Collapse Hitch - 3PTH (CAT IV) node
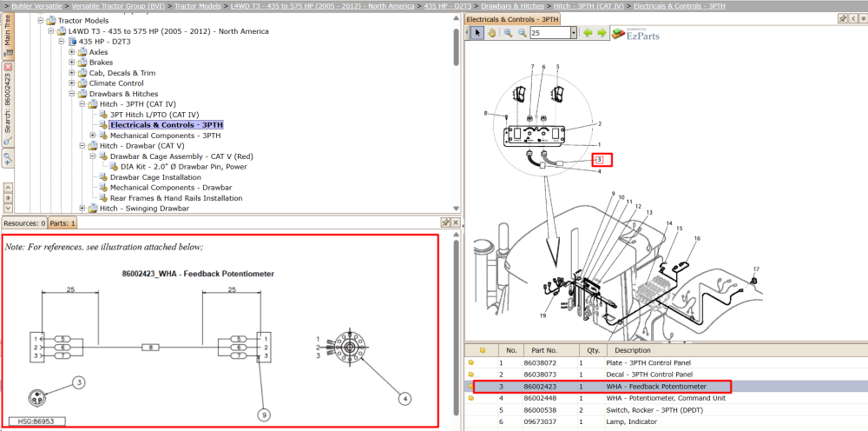The height and width of the screenshot is (431, 868). (82, 104)
